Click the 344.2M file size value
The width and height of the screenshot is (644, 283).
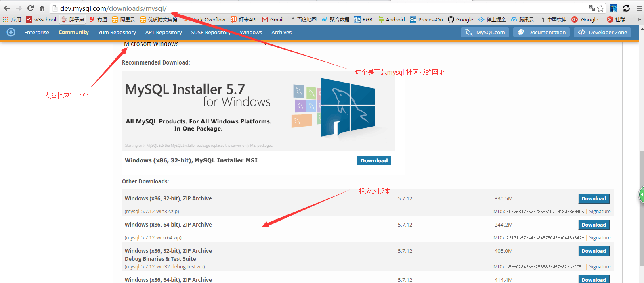click(503, 225)
